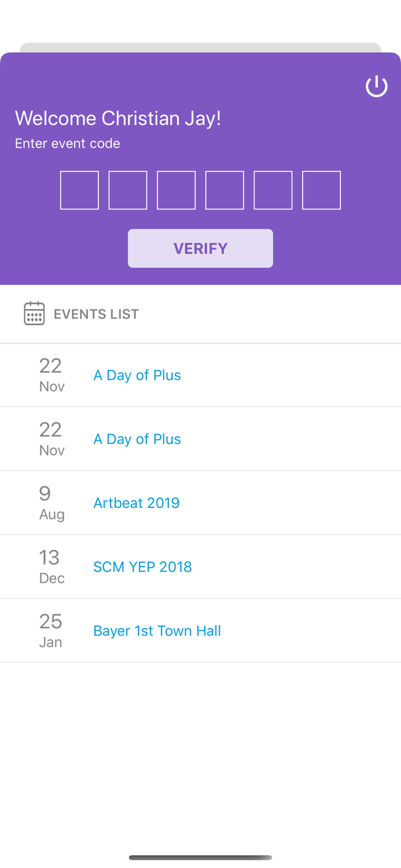Click the second 22 Nov date badge
The height and width of the screenshot is (868, 401).
[x=50, y=439]
